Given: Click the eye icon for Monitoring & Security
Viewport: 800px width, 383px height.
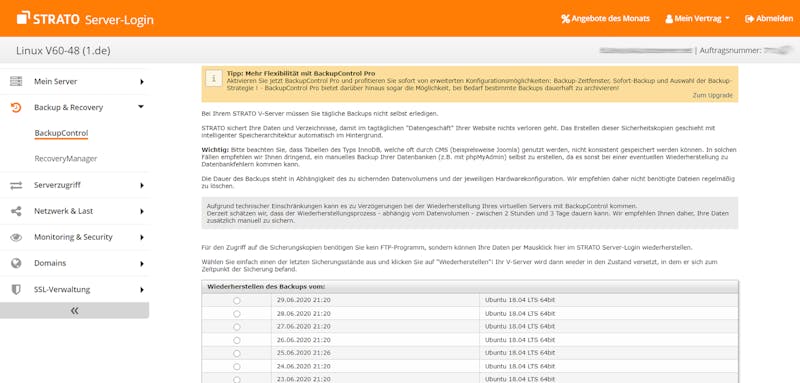Looking at the screenshot, I should [16, 237].
